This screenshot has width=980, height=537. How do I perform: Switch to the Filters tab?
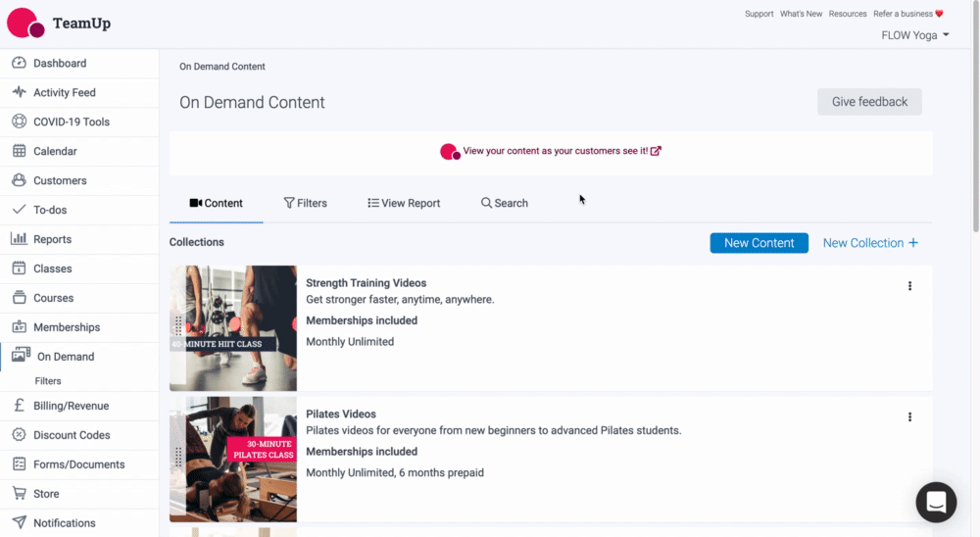[305, 204]
